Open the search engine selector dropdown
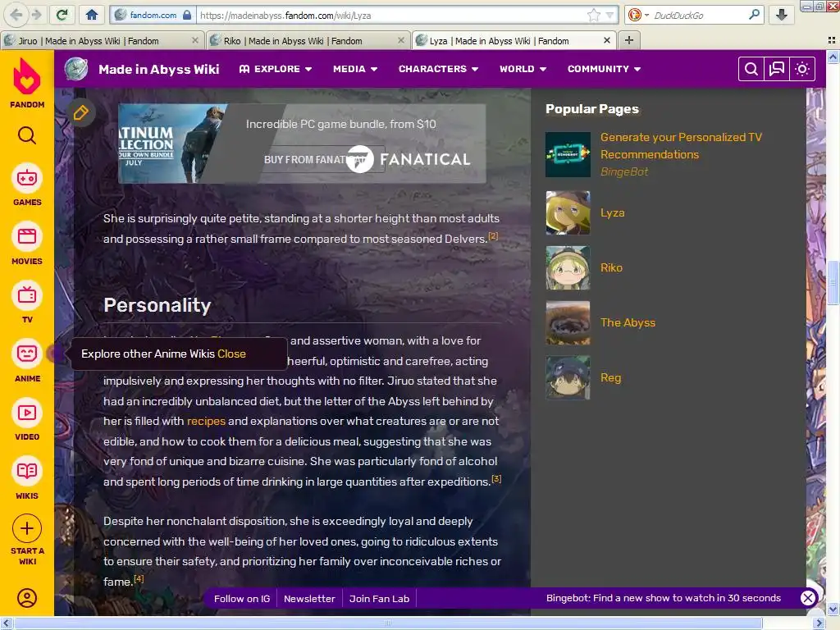 coord(638,15)
